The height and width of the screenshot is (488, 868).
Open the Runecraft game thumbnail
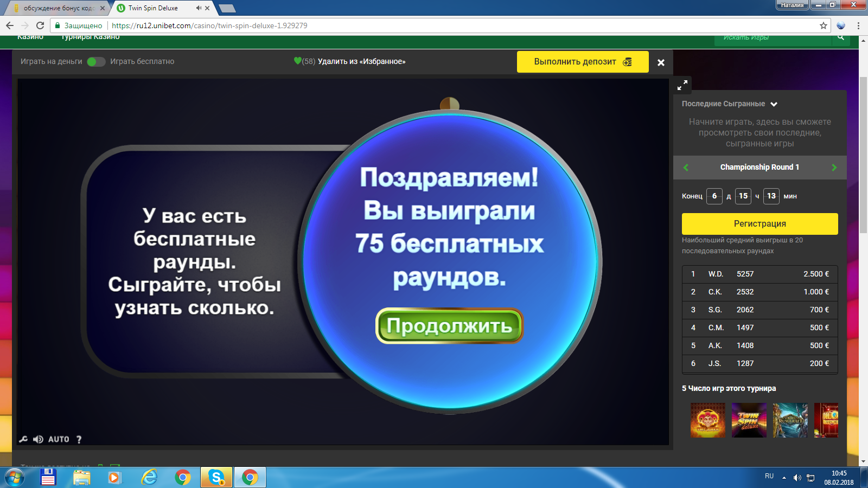coord(790,420)
